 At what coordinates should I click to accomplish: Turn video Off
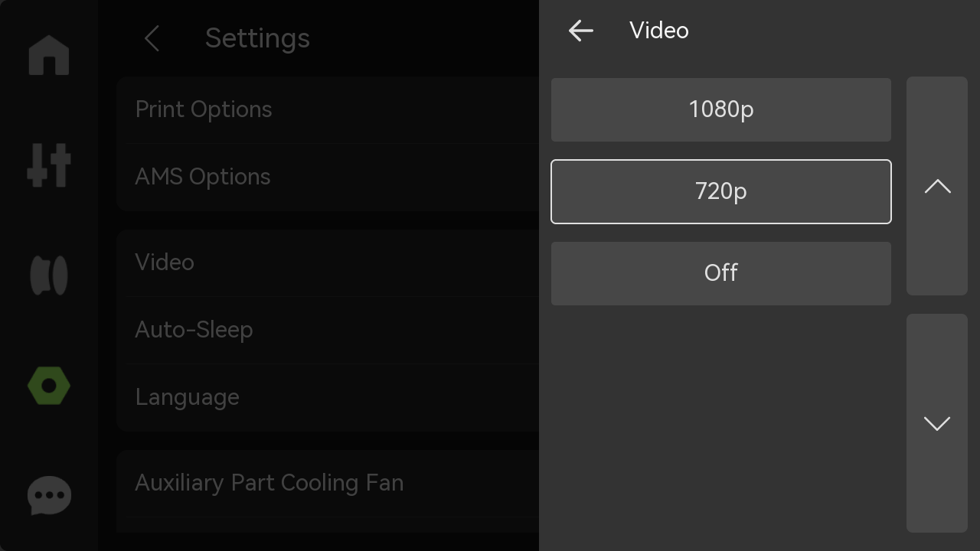tap(721, 273)
